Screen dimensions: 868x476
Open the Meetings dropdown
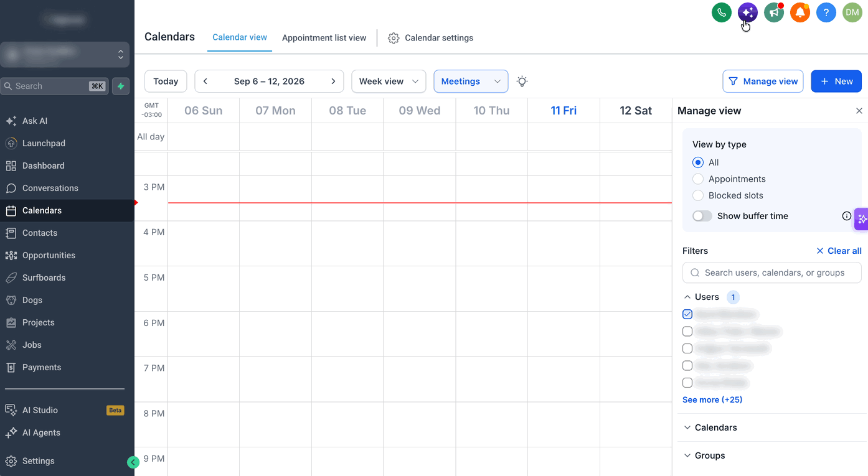471,82
